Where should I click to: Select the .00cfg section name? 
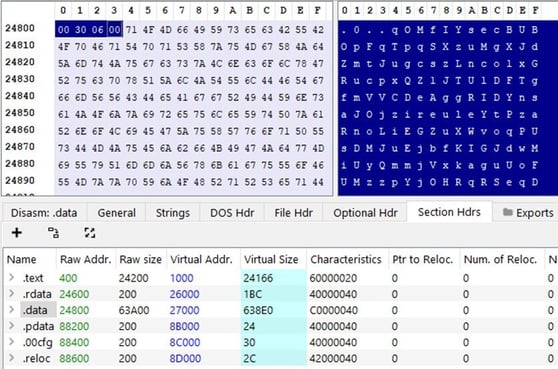37,342
